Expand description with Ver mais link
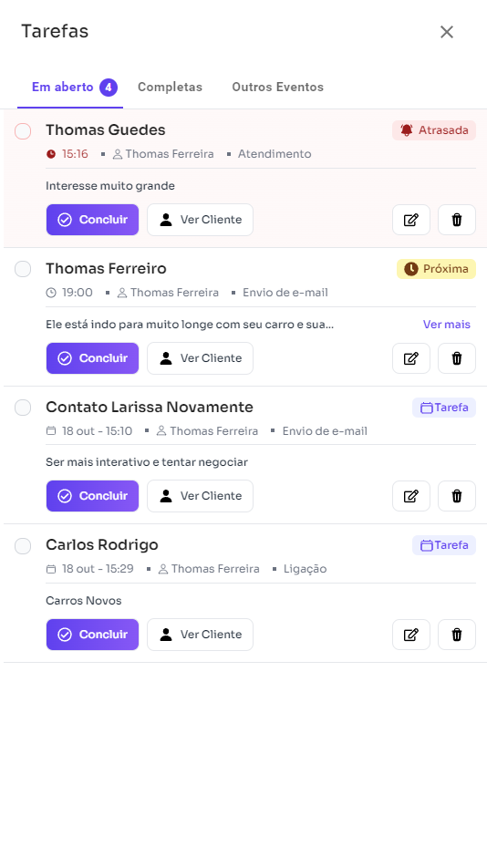Screen dimensions: 487x868 [447, 325]
